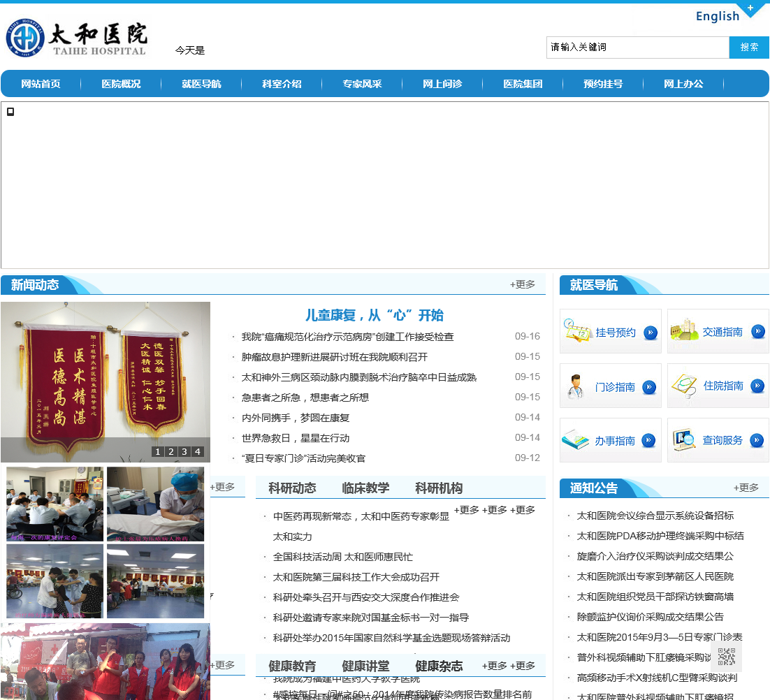Screen dimensions: 770x700
Task: Open the 科室介绍 menu item
Action: [282, 84]
